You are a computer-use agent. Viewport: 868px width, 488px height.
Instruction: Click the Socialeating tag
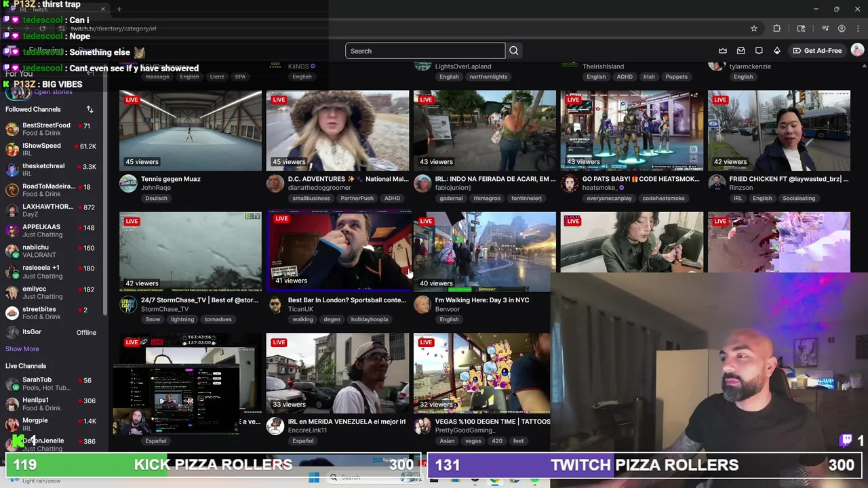(x=799, y=198)
